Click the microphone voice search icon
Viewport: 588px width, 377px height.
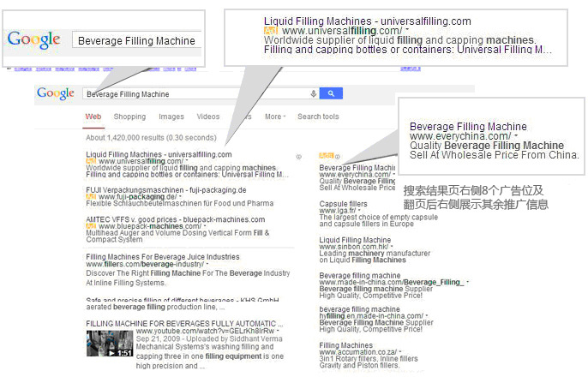[314, 93]
